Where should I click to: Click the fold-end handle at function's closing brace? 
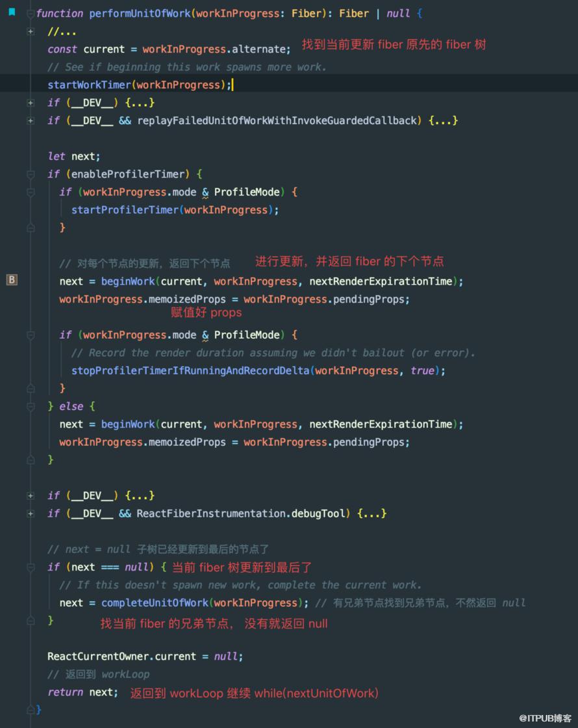(x=31, y=710)
